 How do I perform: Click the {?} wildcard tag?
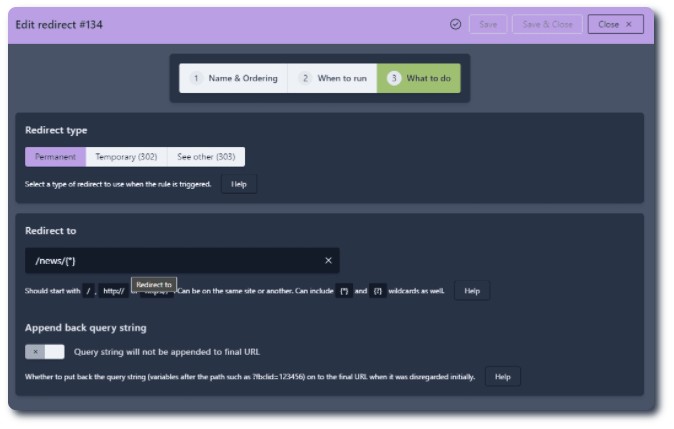377,291
